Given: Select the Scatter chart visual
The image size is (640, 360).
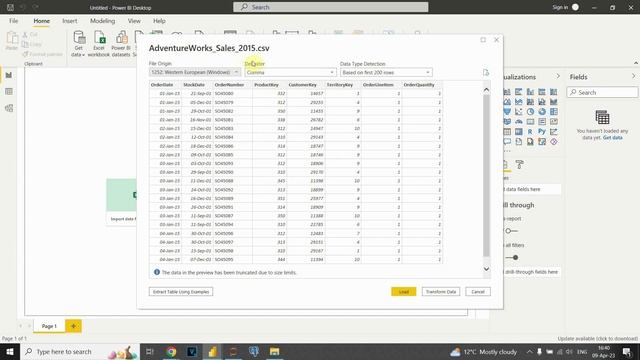Looking at the screenshot, I should click(518, 111).
